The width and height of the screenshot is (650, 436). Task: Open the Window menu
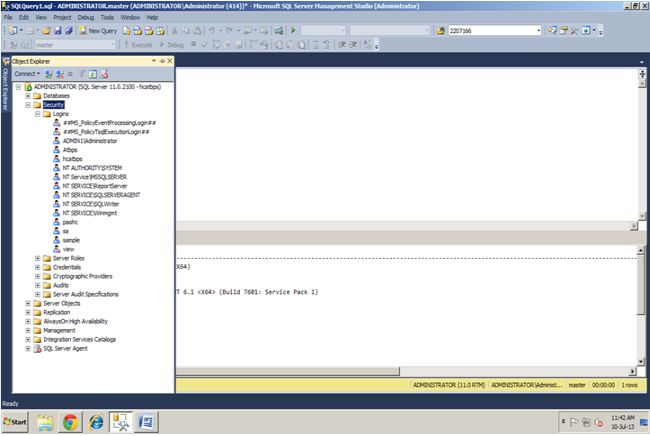(x=130, y=17)
